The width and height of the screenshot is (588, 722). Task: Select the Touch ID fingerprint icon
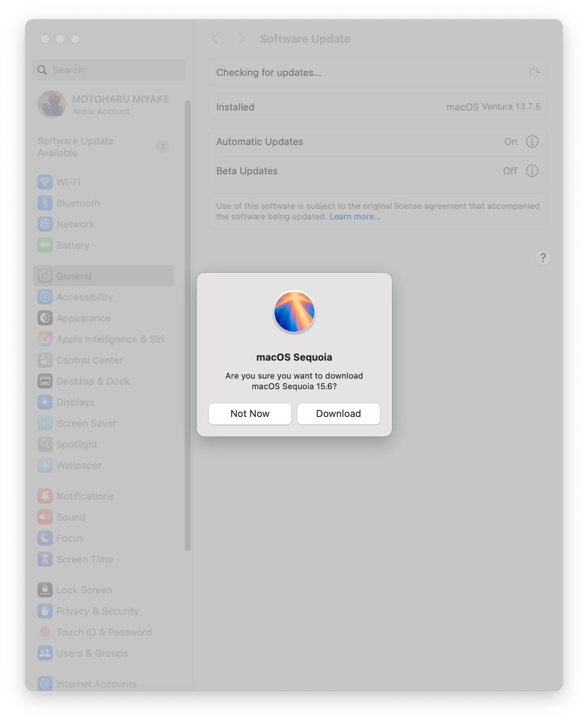45,632
